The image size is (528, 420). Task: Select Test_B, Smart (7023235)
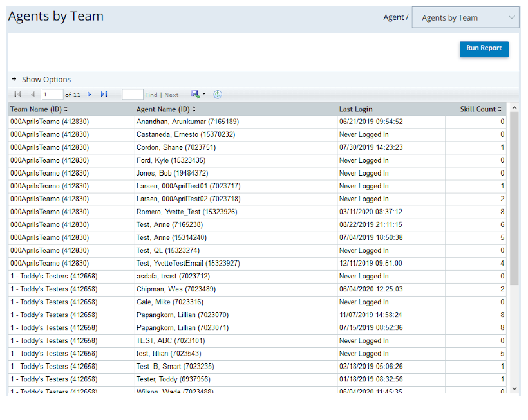click(x=175, y=366)
